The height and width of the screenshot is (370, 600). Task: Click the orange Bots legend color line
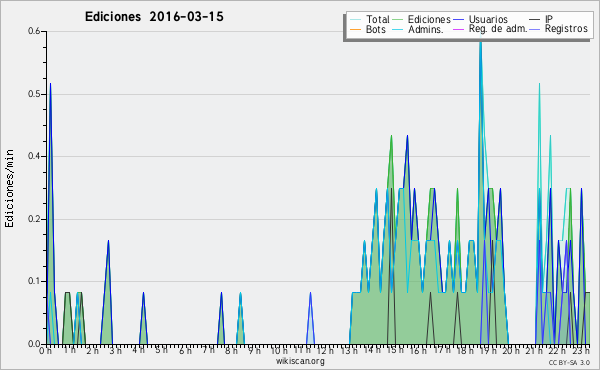pyautogui.click(x=355, y=29)
